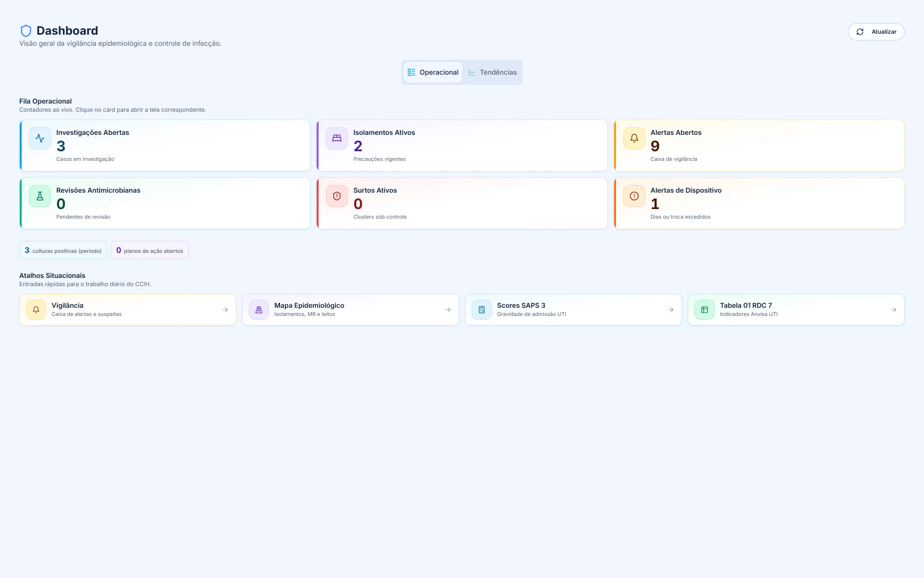924x578 pixels.
Task: Click the refresh arrows icon in Atualizar
Action: point(860,32)
